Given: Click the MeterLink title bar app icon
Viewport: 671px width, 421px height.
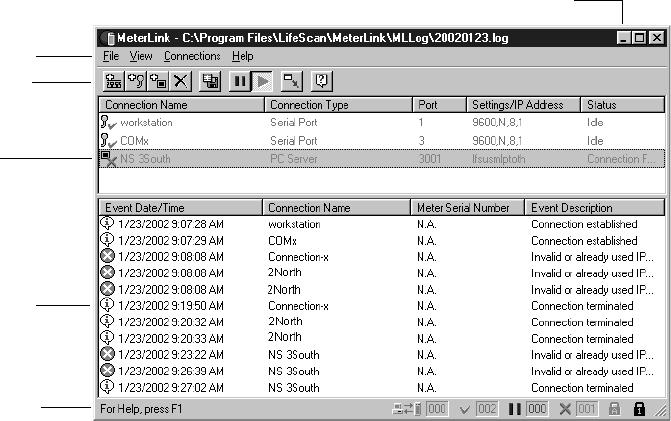Looking at the screenshot, I should 109,38.
